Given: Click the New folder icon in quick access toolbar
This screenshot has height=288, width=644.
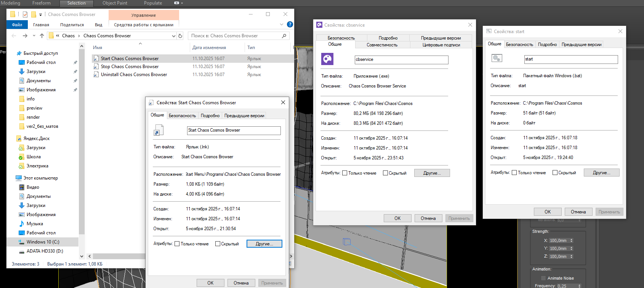Looking at the screenshot, I should [34, 14].
